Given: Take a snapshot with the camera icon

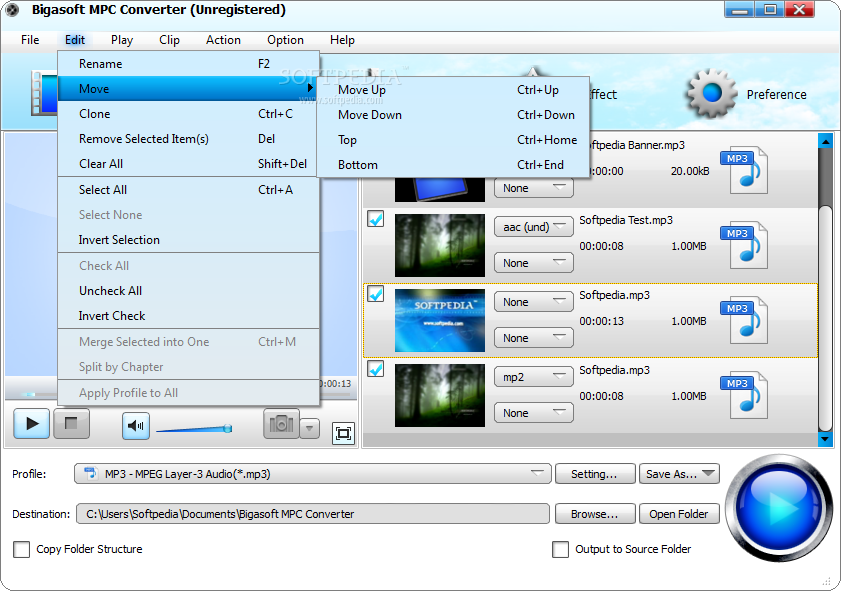Looking at the screenshot, I should pyautogui.click(x=281, y=424).
